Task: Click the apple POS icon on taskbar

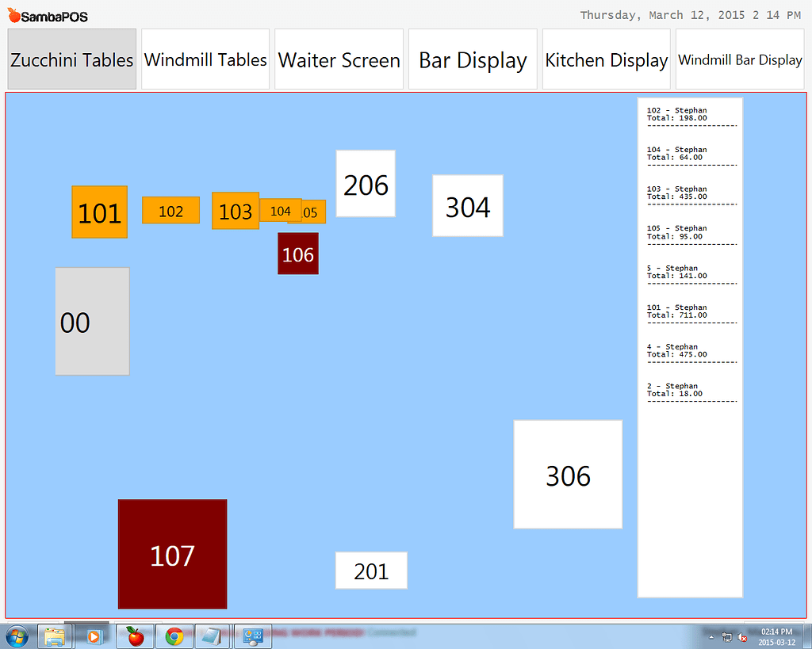Action: point(134,636)
